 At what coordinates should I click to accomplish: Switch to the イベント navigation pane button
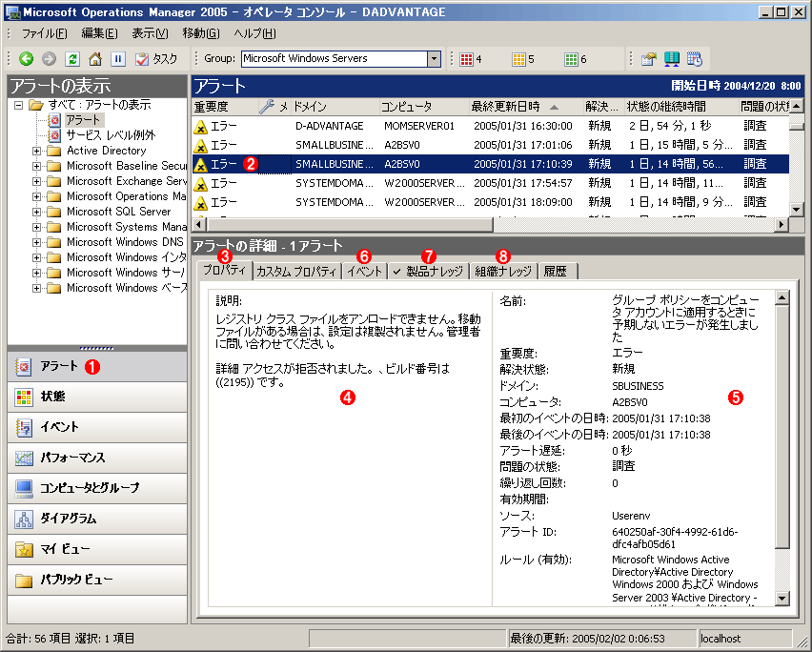(x=97, y=427)
